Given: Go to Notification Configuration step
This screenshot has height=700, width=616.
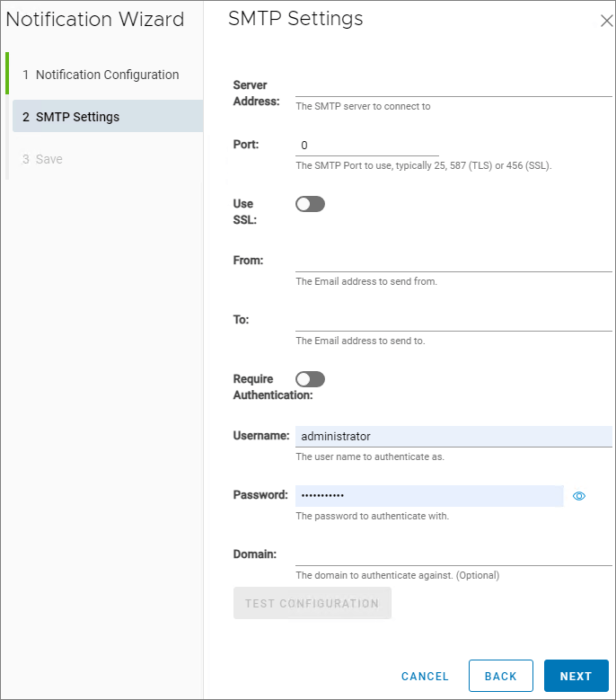Looking at the screenshot, I should click(107, 75).
